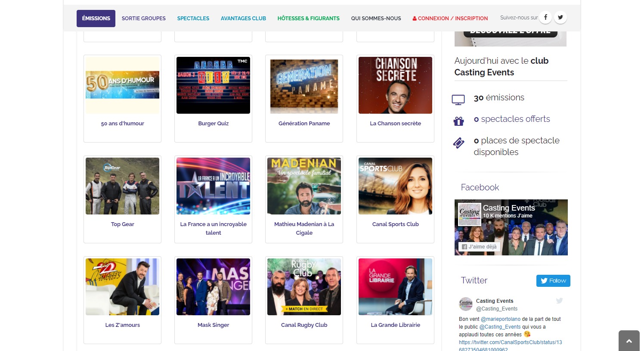This screenshot has height=351, width=644.
Task: Click the Les Z'amours title link
Action: point(122,325)
